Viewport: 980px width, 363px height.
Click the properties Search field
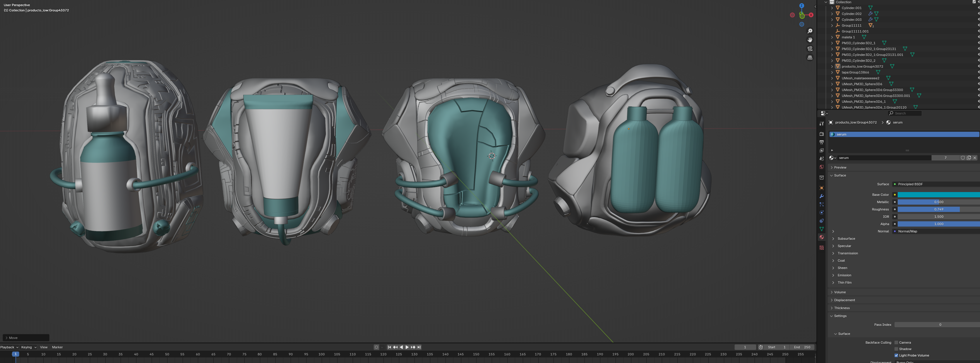[x=905, y=113]
